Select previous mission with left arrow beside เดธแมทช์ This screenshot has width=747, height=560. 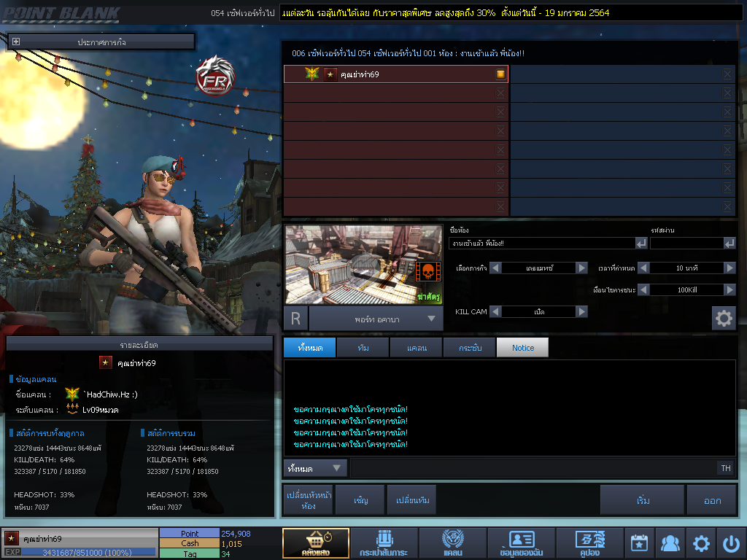point(495,268)
